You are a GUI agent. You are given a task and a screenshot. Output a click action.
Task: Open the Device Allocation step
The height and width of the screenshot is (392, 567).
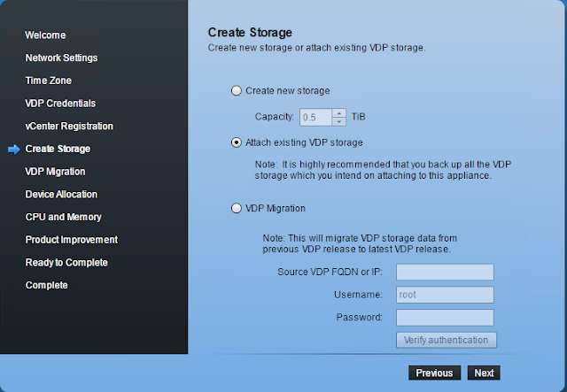[61, 194]
